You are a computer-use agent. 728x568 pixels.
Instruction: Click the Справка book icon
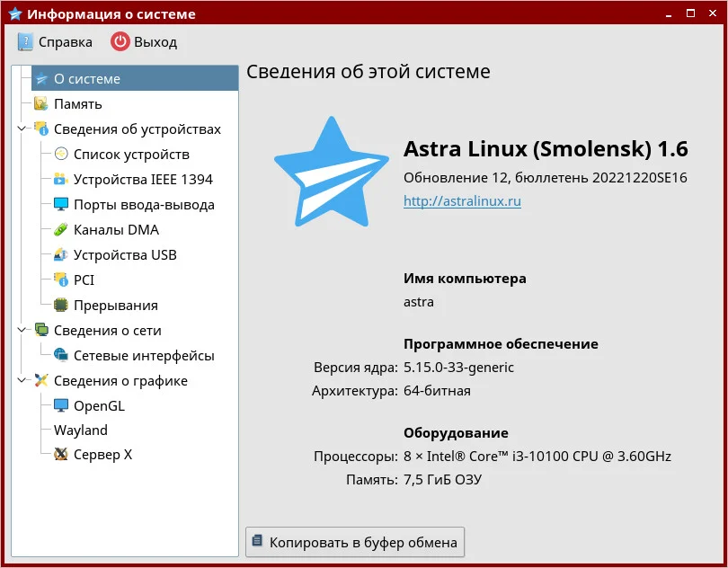tap(25, 42)
